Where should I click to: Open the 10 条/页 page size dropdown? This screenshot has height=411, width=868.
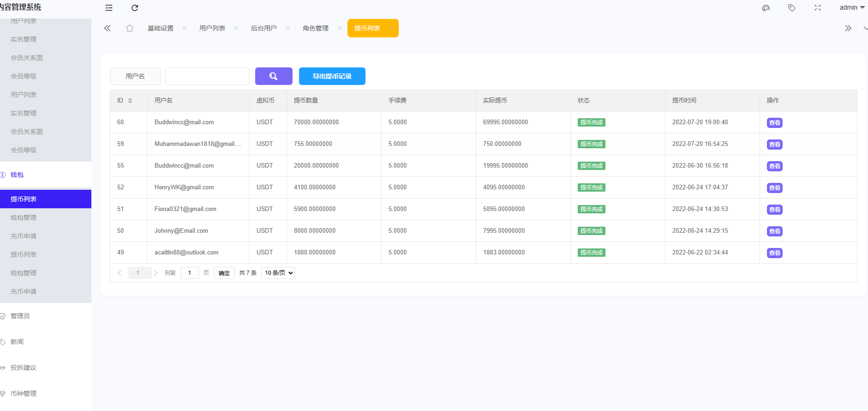click(x=278, y=273)
